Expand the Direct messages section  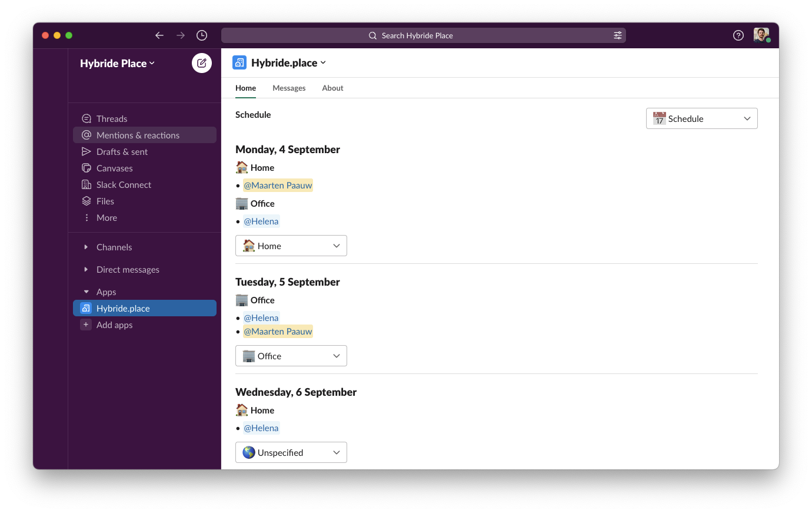[x=86, y=269]
